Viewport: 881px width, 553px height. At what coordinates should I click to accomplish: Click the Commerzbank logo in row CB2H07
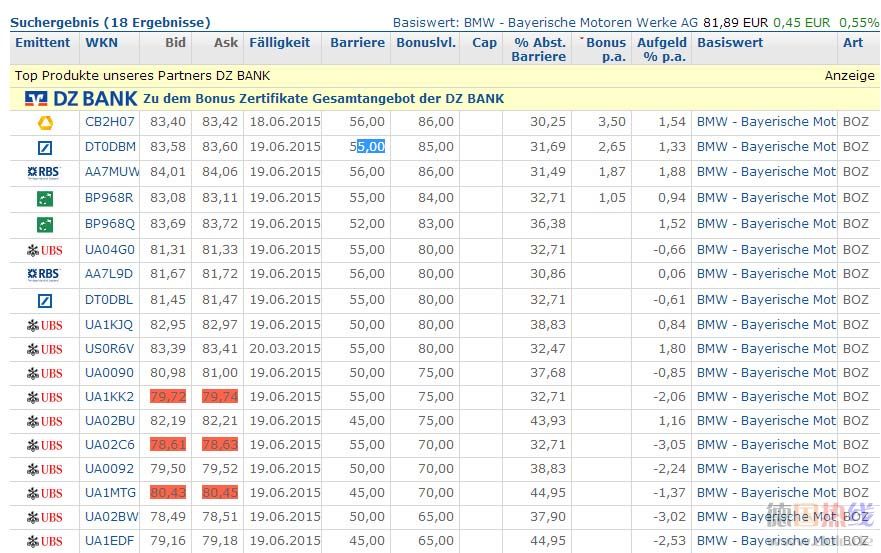coord(45,122)
